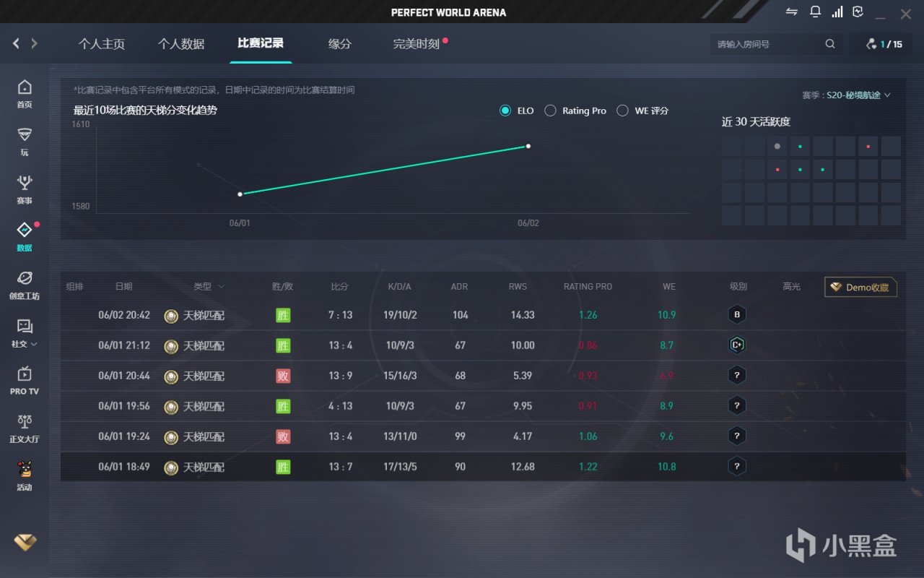Select the WE 评分 radio button

pyautogui.click(x=622, y=111)
